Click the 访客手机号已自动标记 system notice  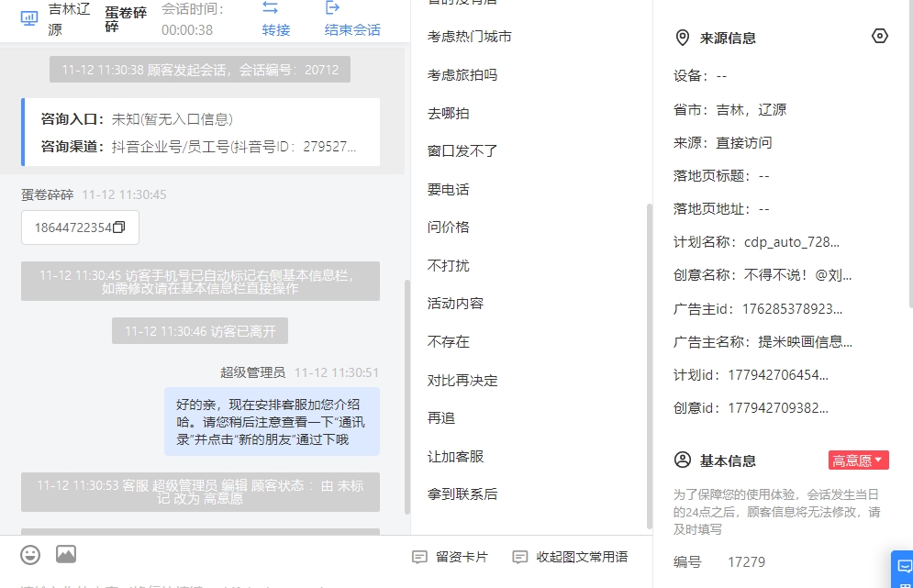coord(200,282)
